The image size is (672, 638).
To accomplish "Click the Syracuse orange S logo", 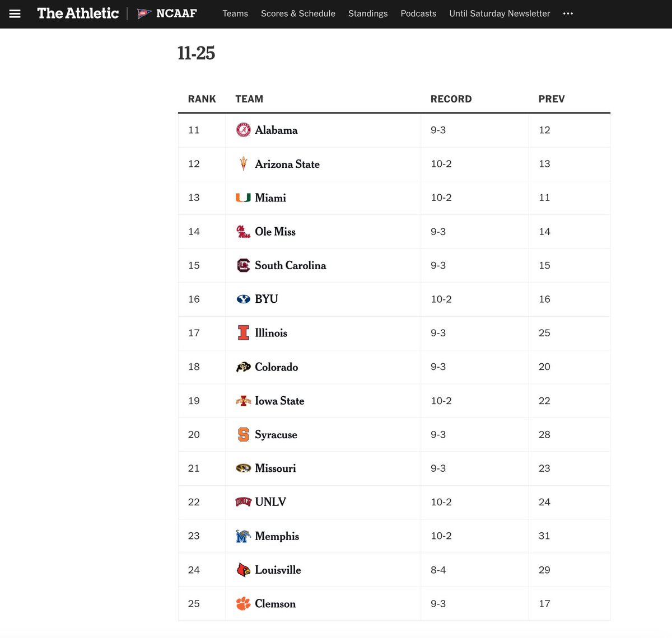I will pyautogui.click(x=242, y=434).
